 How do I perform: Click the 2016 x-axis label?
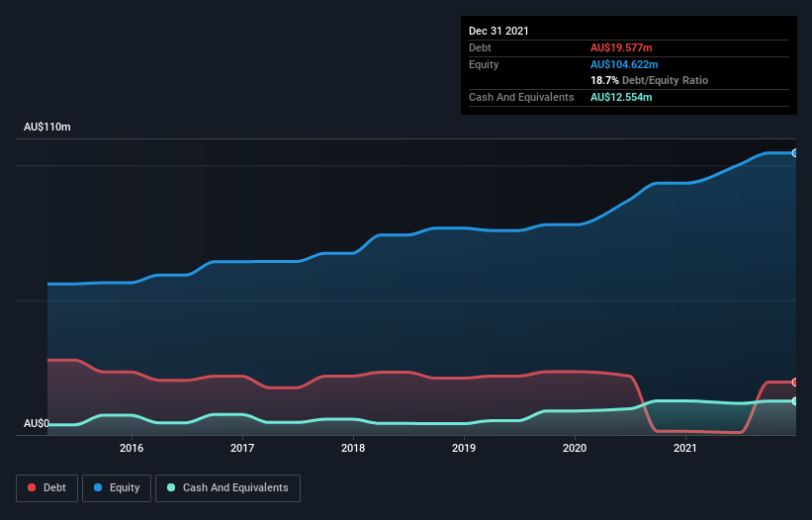(x=132, y=448)
